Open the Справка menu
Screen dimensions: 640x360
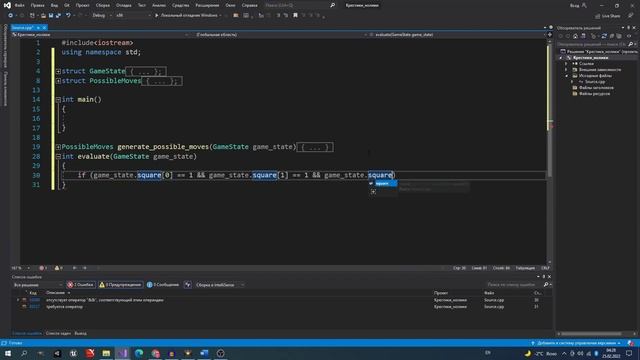coord(249,5)
